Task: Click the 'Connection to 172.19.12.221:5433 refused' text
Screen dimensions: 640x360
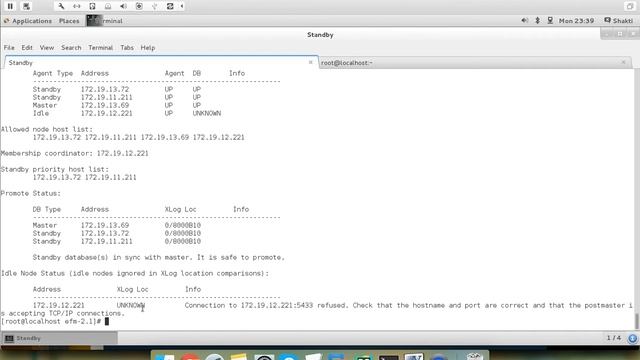Action: coord(266,305)
